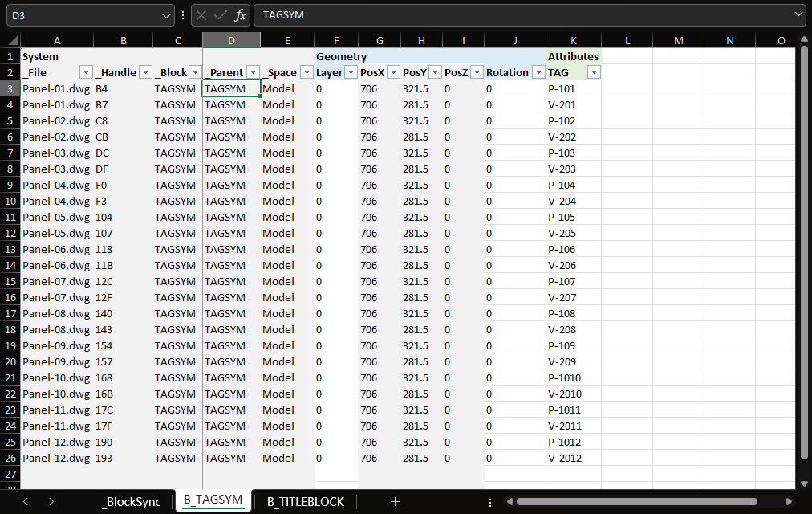
Task: Select cell with tag V-2012
Action: pyautogui.click(x=573, y=458)
